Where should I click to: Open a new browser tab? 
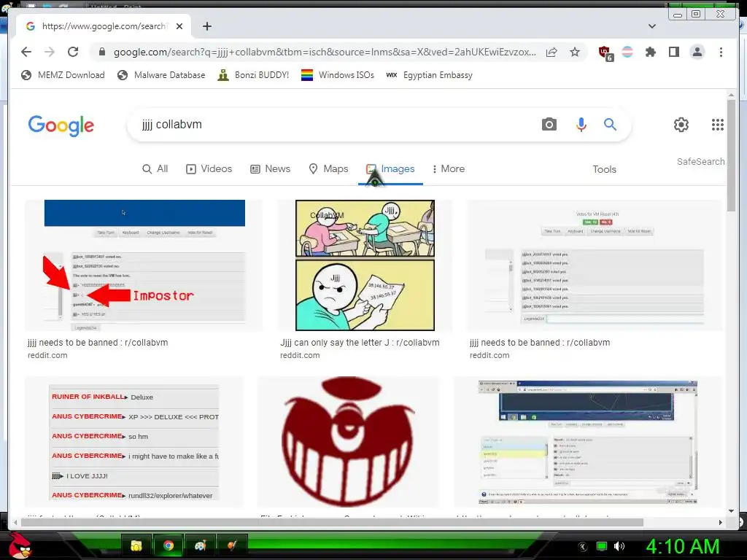coord(206,26)
